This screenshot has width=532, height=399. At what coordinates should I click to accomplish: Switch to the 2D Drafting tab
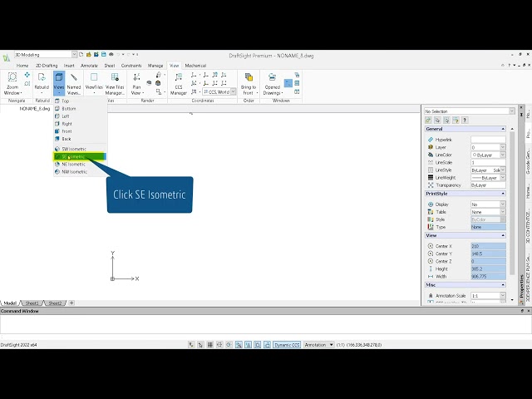coord(47,66)
